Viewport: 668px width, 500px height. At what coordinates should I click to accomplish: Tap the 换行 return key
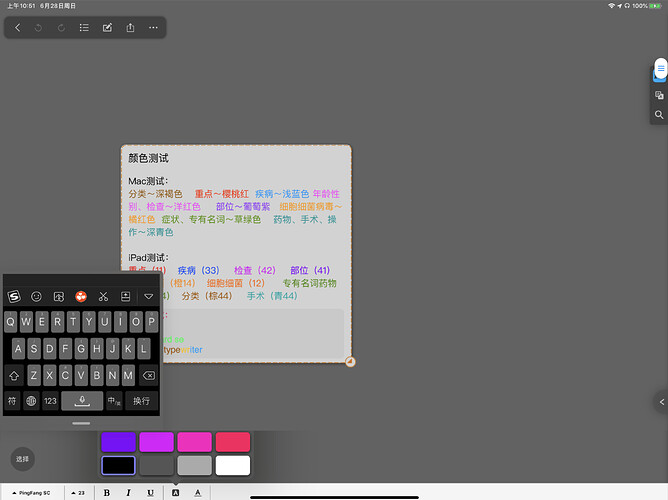click(141, 401)
